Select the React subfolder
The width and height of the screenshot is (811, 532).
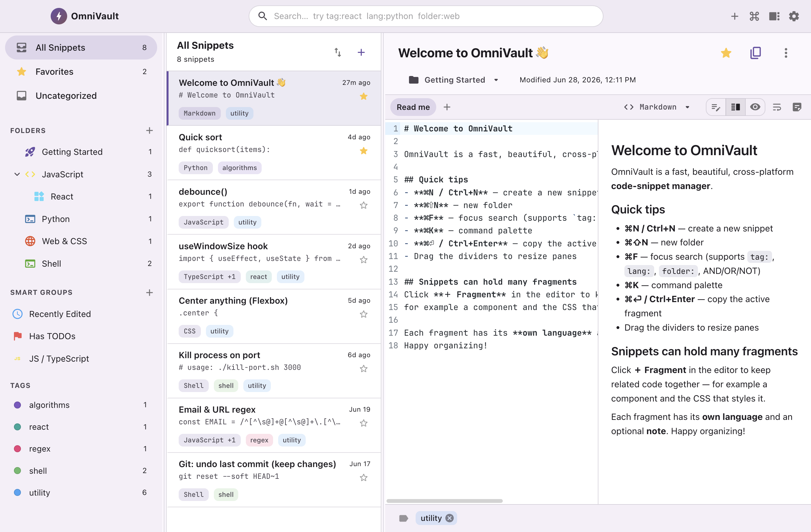pyautogui.click(x=81, y=197)
